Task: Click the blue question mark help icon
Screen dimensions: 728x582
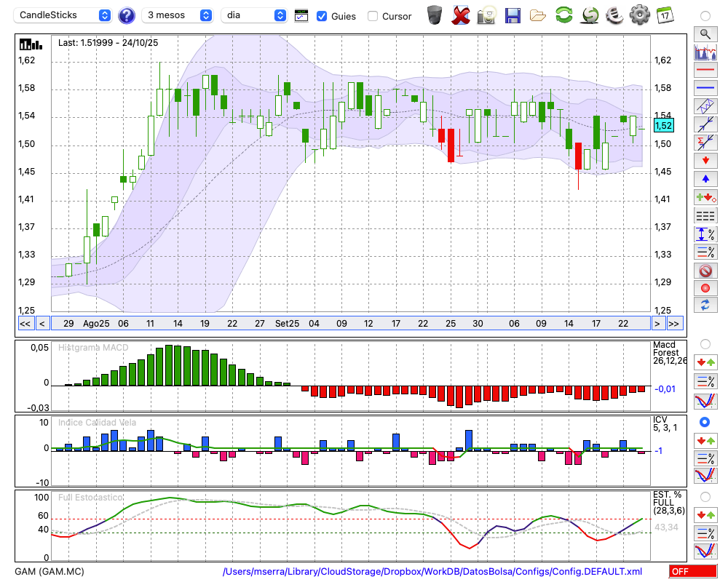Action: (127, 15)
